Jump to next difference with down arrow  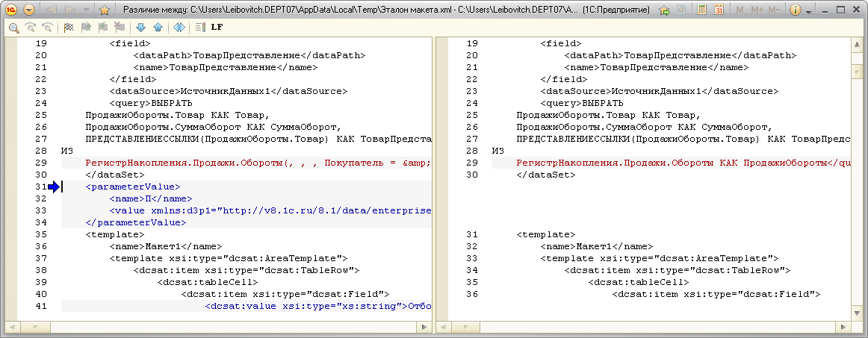(141, 28)
